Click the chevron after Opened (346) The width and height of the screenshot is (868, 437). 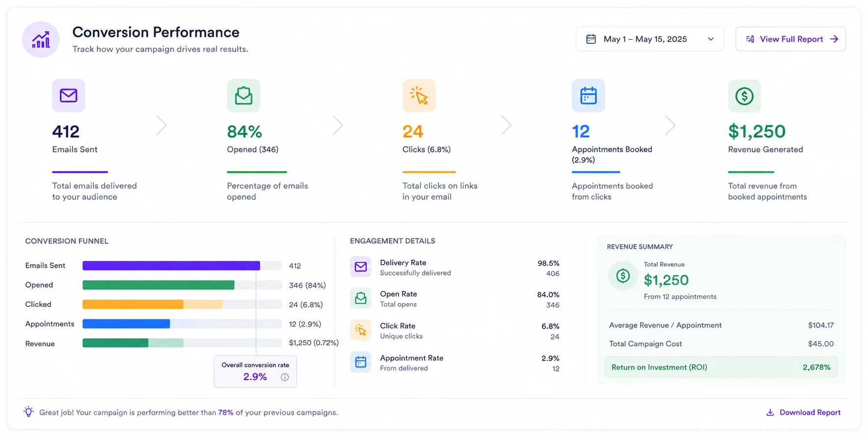[337, 125]
